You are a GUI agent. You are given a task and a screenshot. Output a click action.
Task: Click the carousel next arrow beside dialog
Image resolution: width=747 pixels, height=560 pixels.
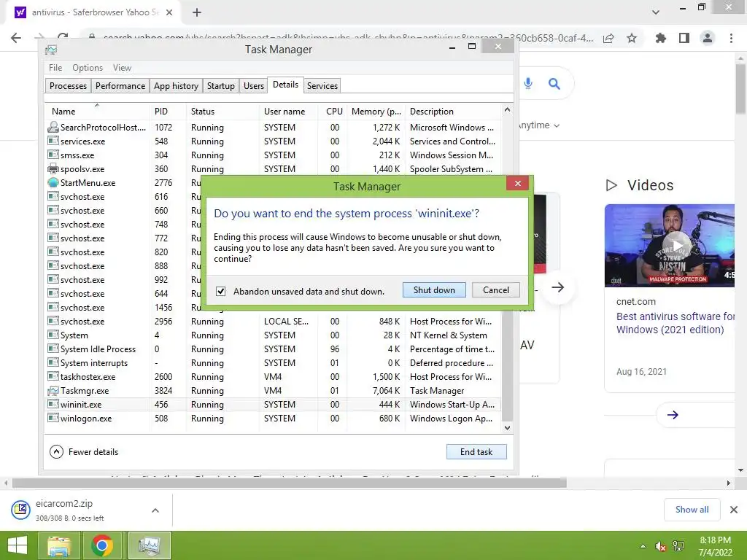coord(558,287)
